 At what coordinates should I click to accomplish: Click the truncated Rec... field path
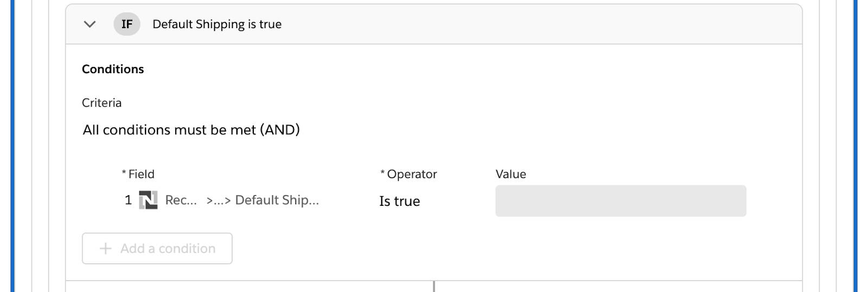(x=181, y=200)
